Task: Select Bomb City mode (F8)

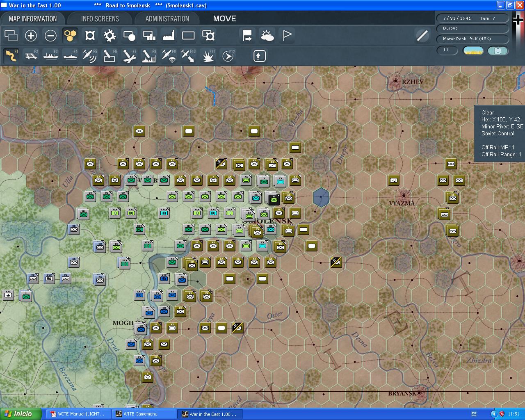Action: pos(149,56)
